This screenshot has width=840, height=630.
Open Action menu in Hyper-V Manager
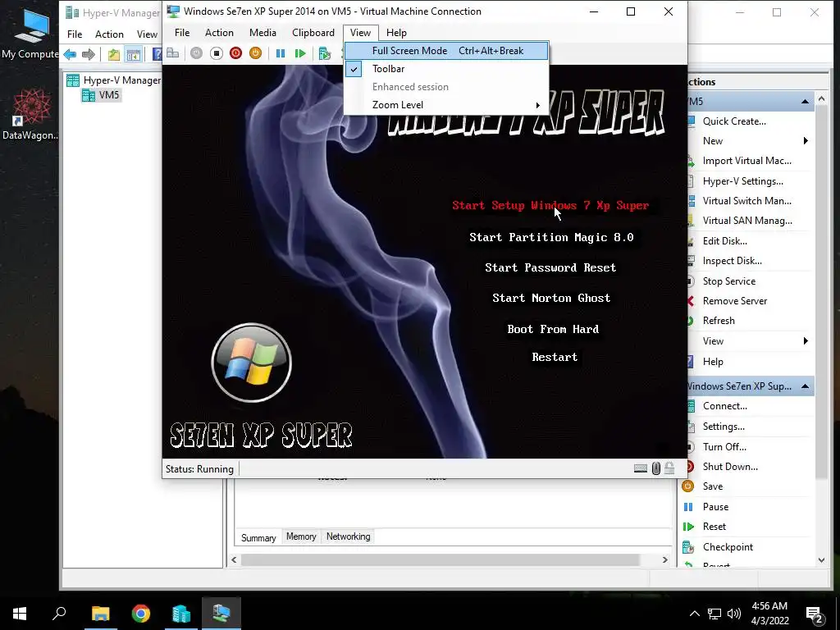click(109, 34)
